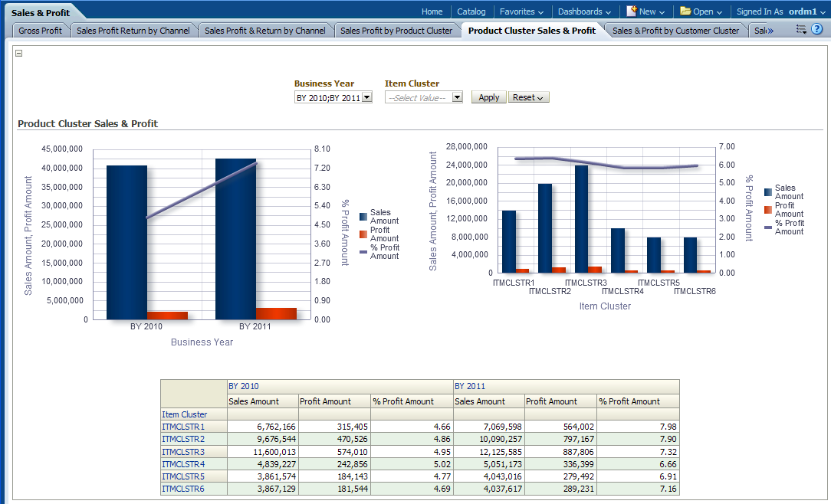Click the Profit Amount legend square in right chart
The image size is (831, 504).
click(x=768, y=210)
